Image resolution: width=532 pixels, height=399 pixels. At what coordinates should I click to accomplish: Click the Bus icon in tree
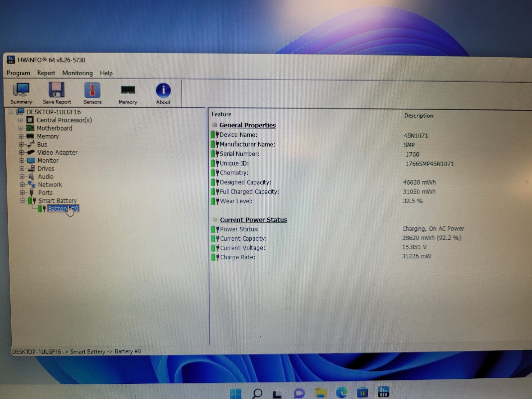[31, 144]
